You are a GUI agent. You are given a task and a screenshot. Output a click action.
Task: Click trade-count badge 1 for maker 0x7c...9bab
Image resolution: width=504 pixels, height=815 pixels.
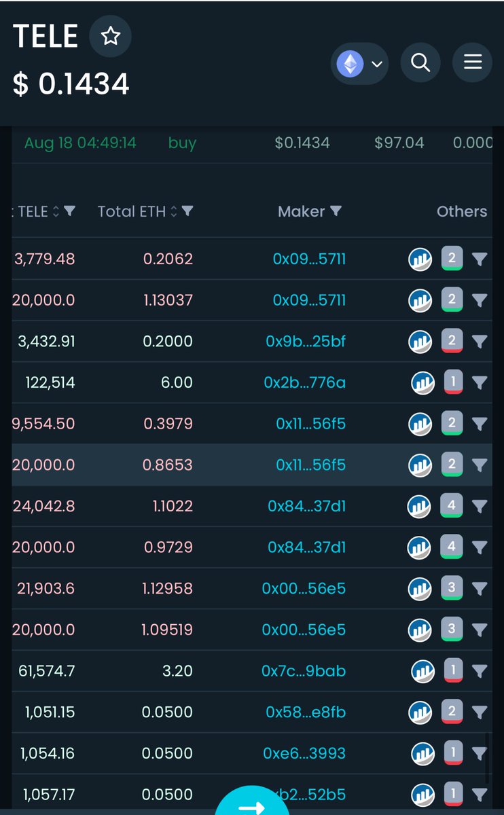(x=453, y=670)
